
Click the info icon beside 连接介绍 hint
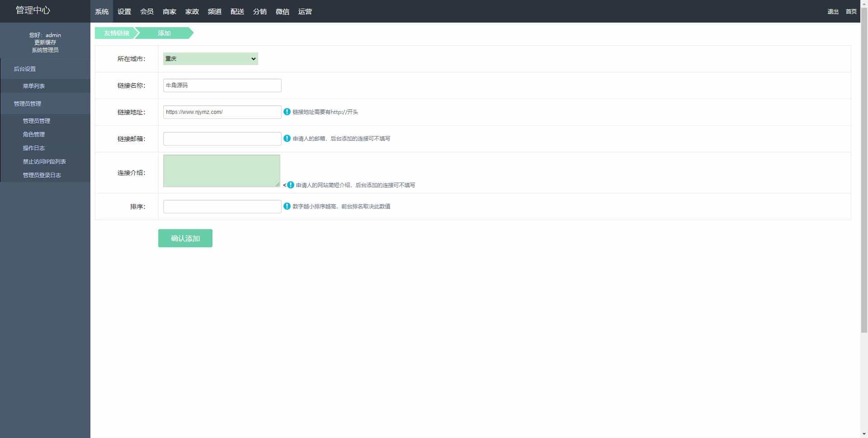(x=290, y=185)
